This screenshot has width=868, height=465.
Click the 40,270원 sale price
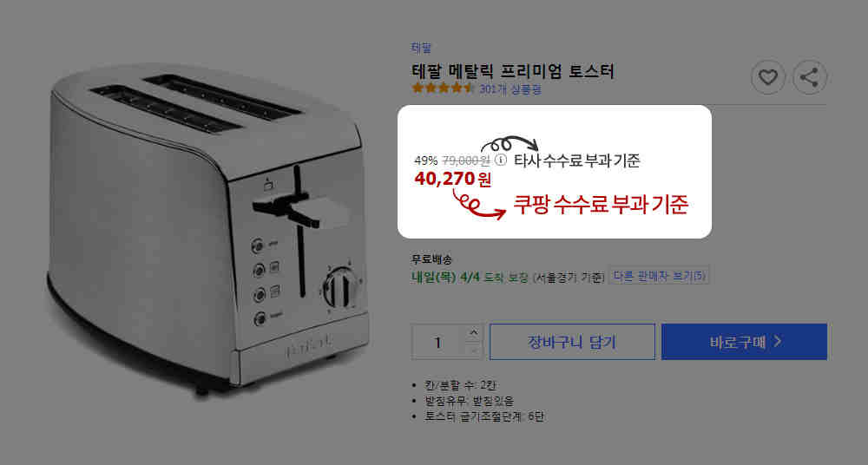tap(452, 179)
